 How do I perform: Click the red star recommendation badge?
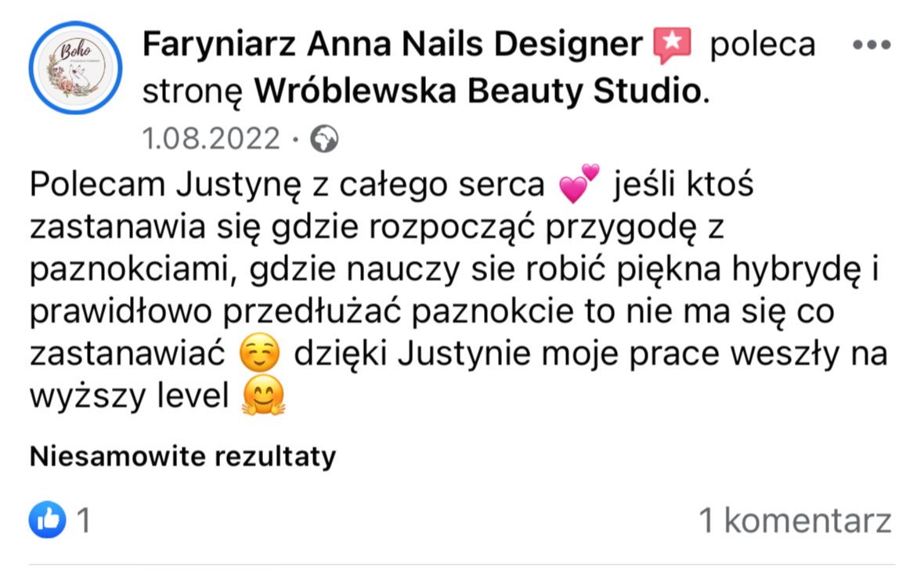pyautogui.click(x=673, y=45)
